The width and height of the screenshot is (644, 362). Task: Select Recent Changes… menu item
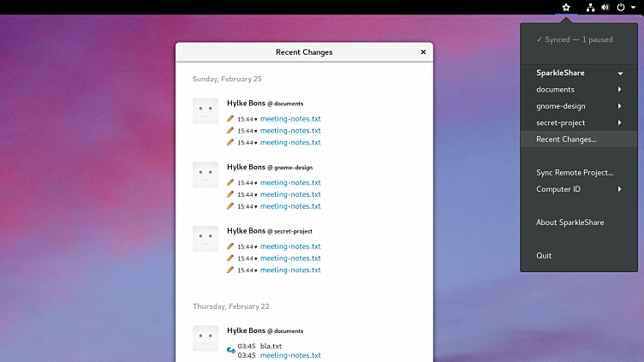[x=566, y=139]
